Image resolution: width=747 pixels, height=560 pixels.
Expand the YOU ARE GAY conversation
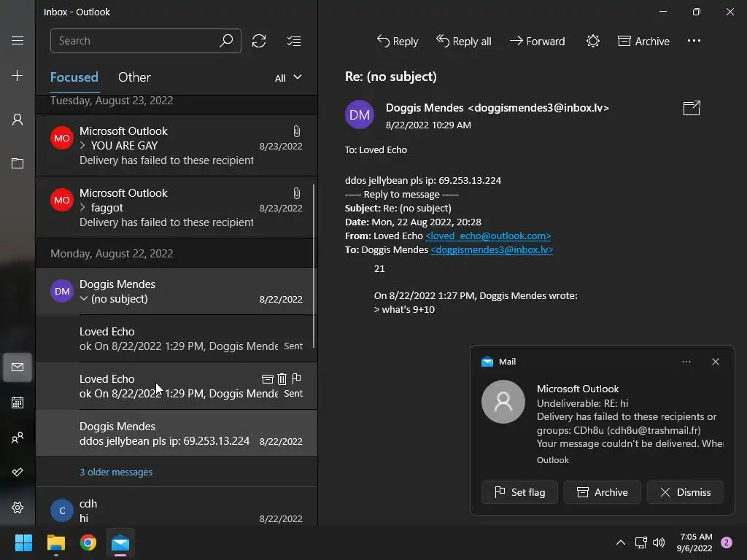83,145
